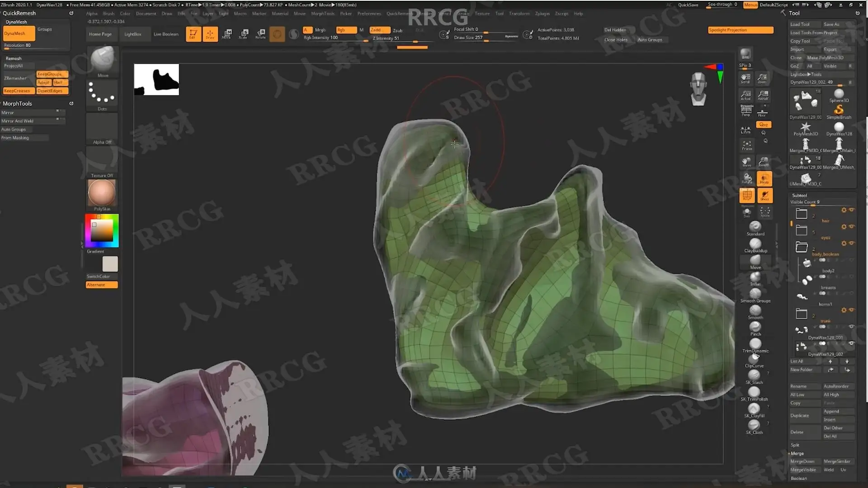Viewport: 868px width, 488px height.
Task: Open the Material menu
Action: (x=280, y=14)
